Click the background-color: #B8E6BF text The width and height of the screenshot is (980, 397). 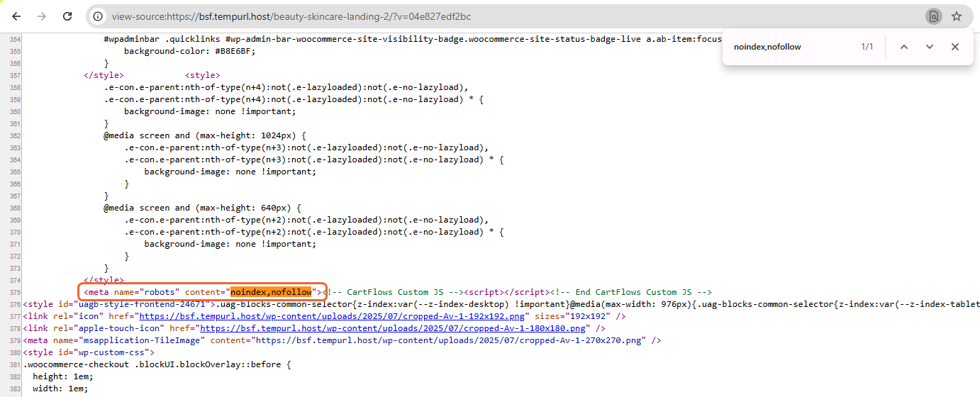(x=189, y=52)
